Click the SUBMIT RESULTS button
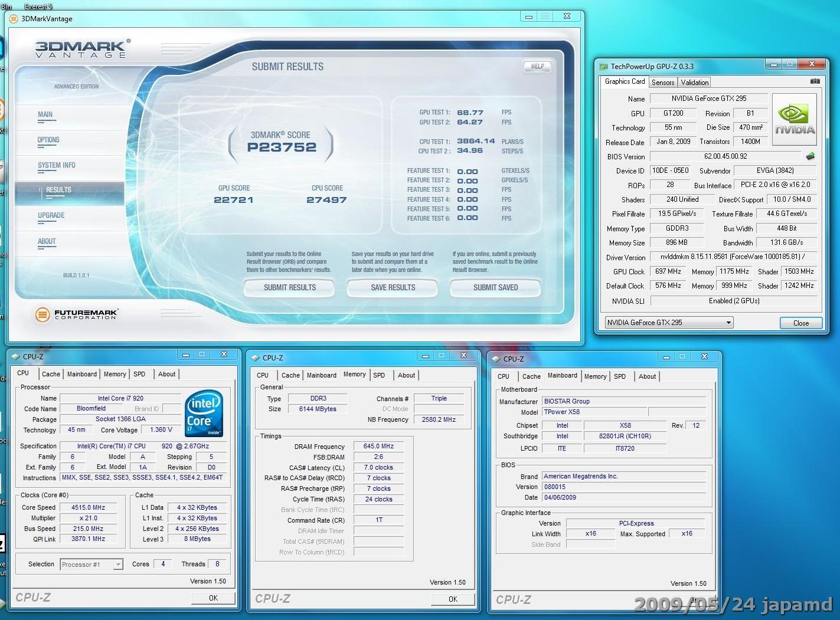Screen dimensions: 840x620 click(290, 287)
